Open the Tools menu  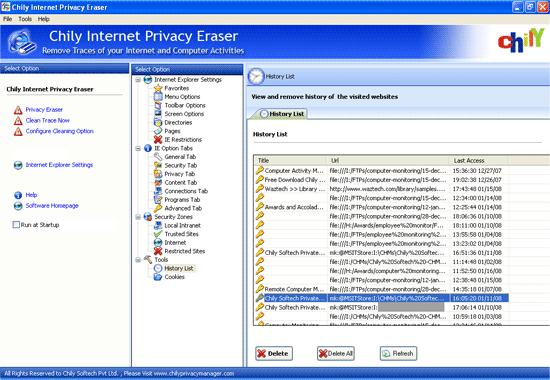click(x=25, y=19)
